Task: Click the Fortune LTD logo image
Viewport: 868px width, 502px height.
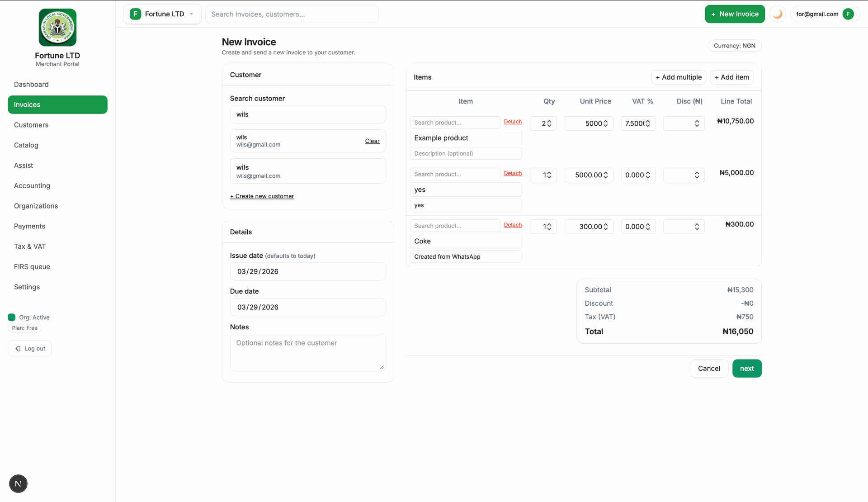Action: 57,28
